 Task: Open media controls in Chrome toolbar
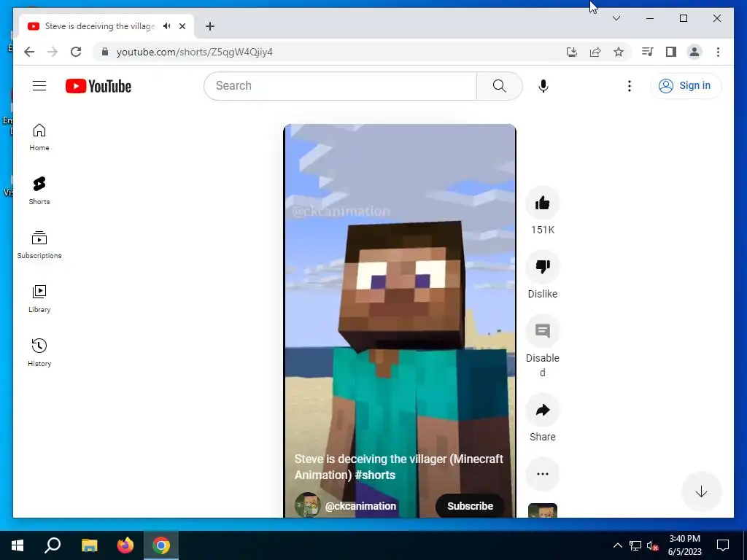click(x=648, y=52)
